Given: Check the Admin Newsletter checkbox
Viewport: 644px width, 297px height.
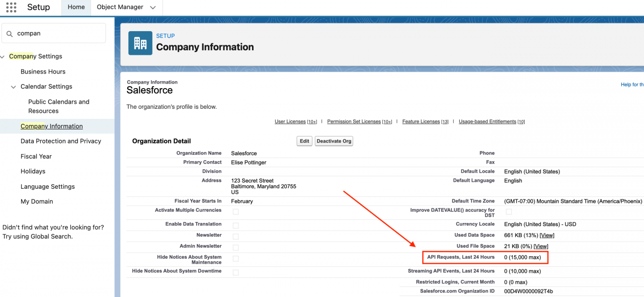Looking at the screenshot, I should coord(235,248).
